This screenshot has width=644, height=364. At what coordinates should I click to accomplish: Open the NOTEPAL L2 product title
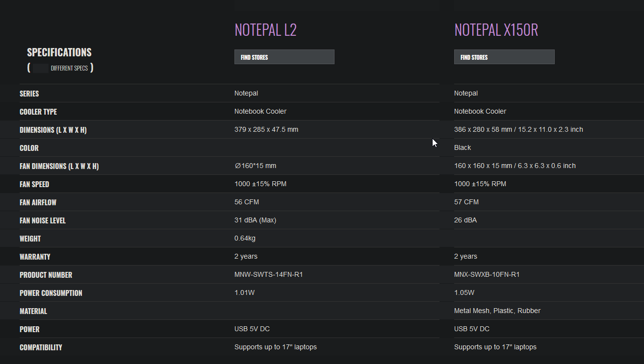coord(266,30)
